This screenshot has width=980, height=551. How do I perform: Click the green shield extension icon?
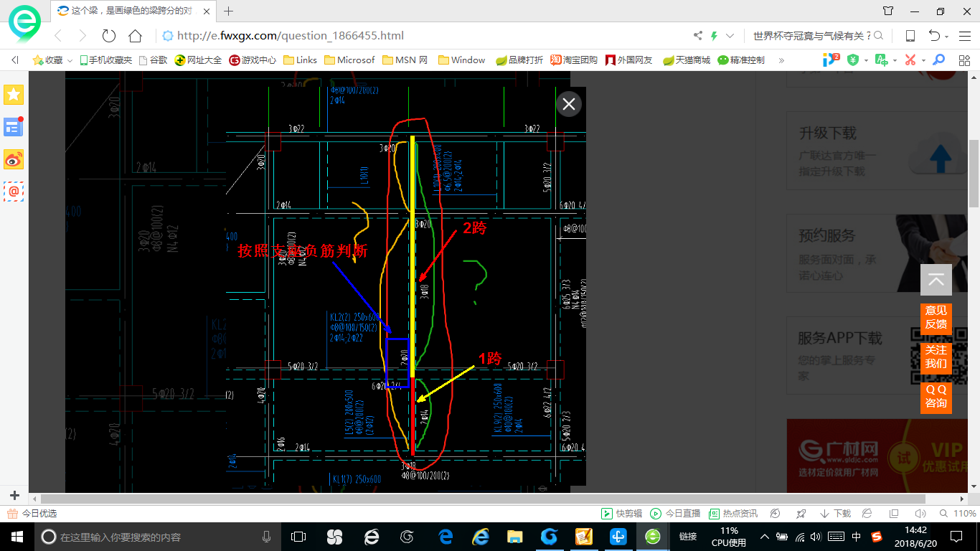point(853,60)
